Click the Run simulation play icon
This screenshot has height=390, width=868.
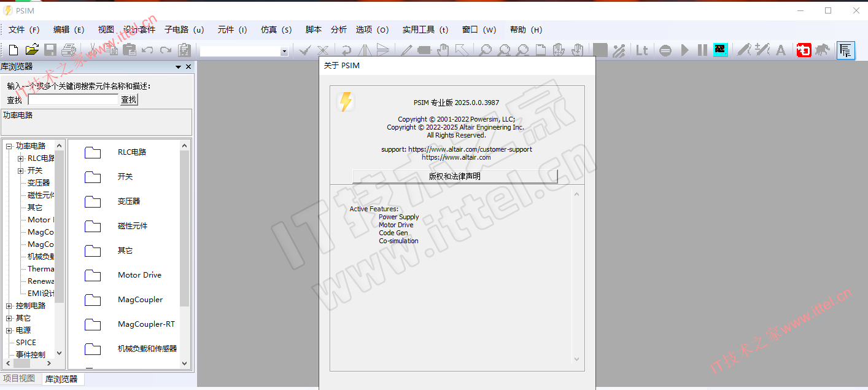685,50
